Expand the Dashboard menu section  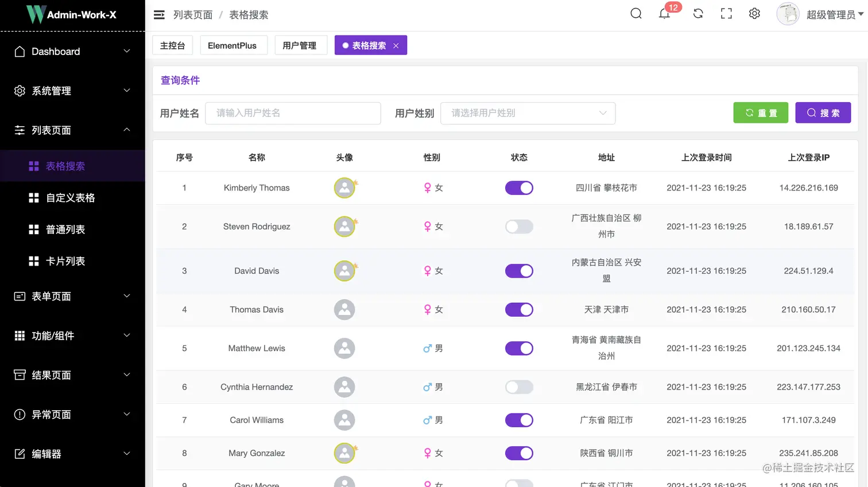(72, 51)
